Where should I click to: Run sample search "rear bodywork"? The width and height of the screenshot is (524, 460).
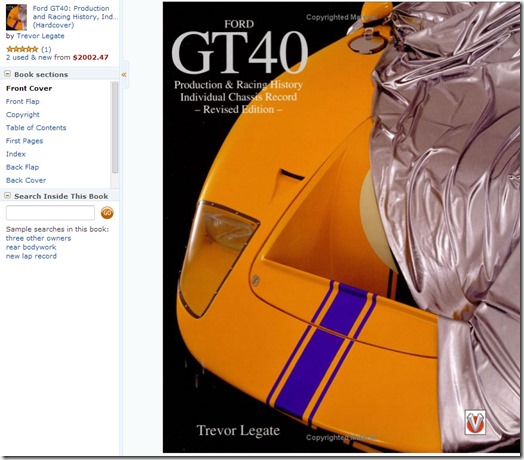click(31, 247)
